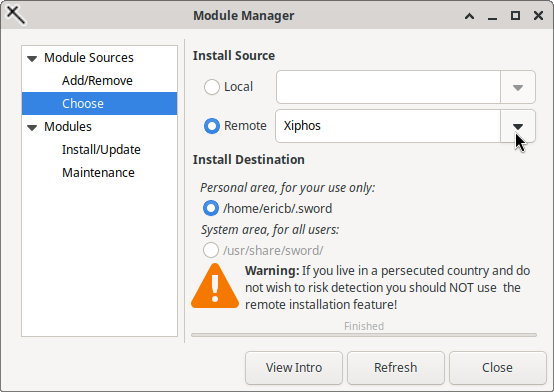Click the Refresh button
Viewport: 554px width, 392px height.
[x=396, y=368]
